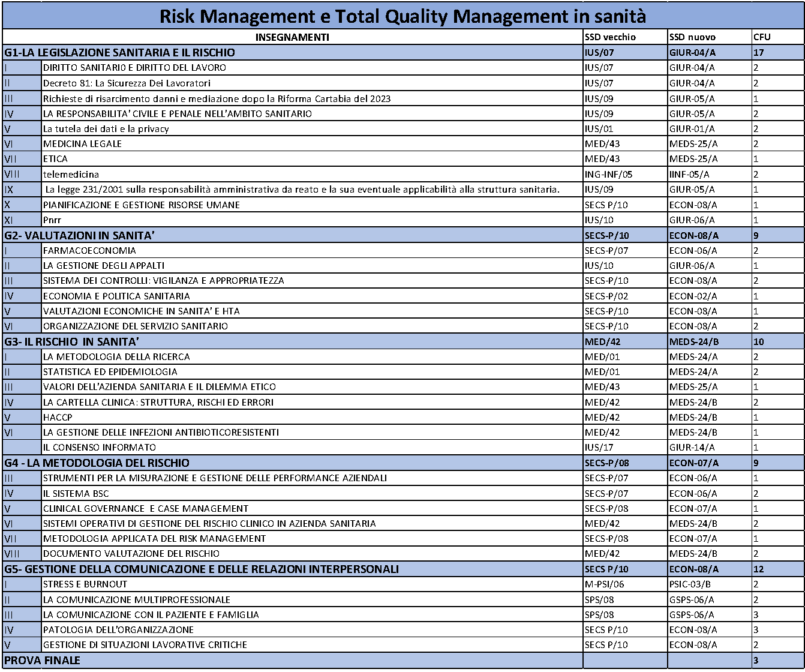Image resolution: width=805 pixels, height=672 pixels.
Task: Select the 'GIUR-14/A' cell
Action: click(710, 448)
